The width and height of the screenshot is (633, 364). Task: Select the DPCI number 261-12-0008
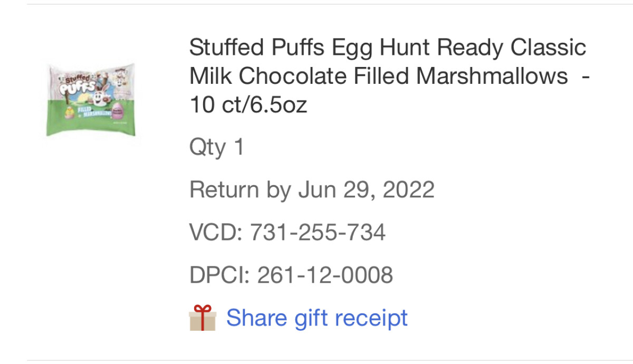[x=325, y=275]
